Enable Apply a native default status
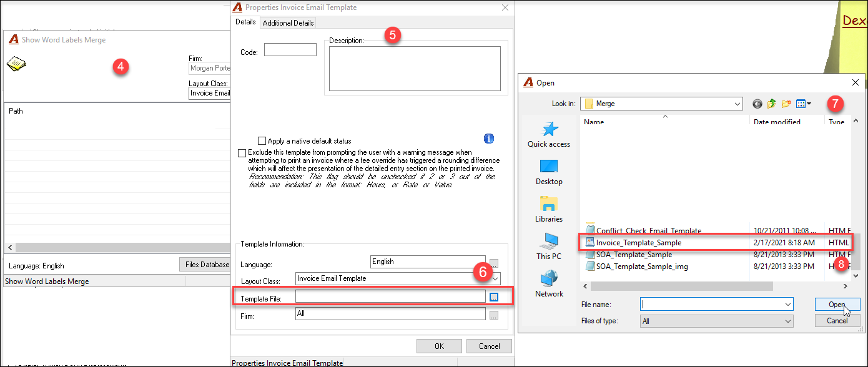The image size is (868, 367). (x=262, y=141)
